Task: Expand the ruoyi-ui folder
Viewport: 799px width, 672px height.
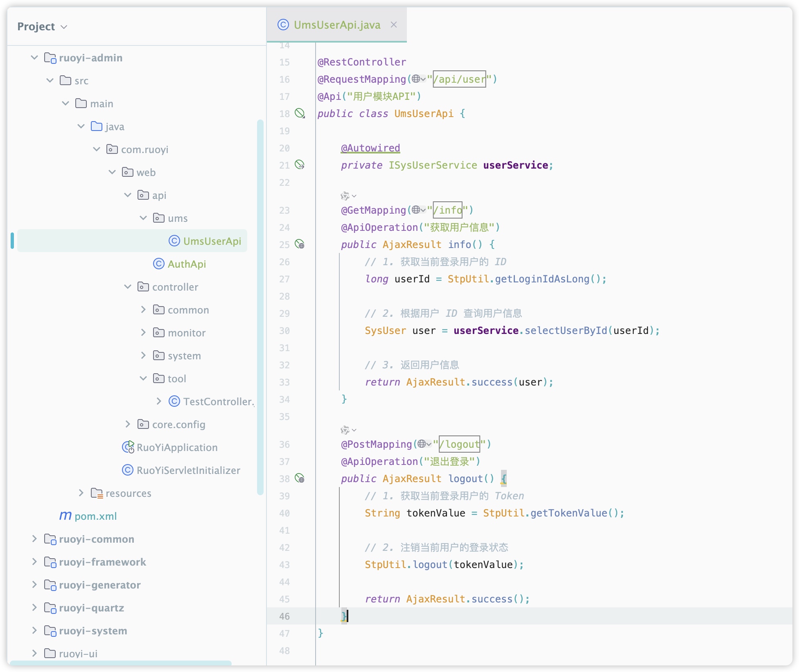Action: point(34,654)
